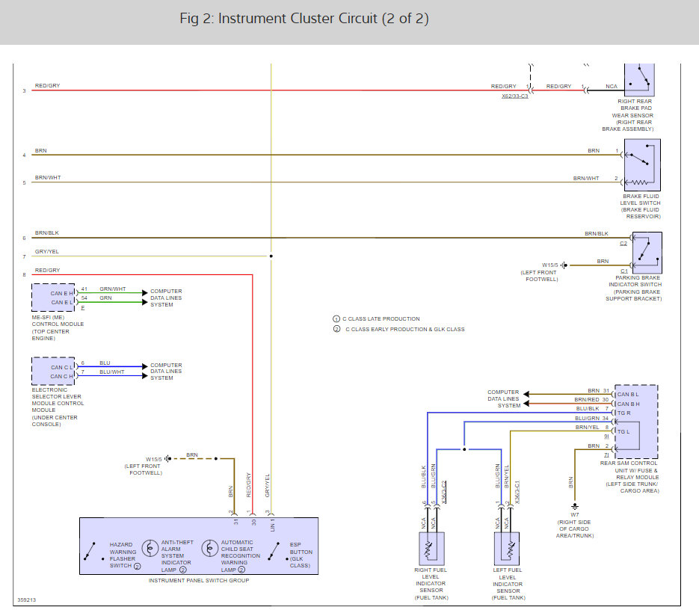Click the circled 2 legend marker
The width and height of the screenshot is (699, 616).
[x=336, y=329]
